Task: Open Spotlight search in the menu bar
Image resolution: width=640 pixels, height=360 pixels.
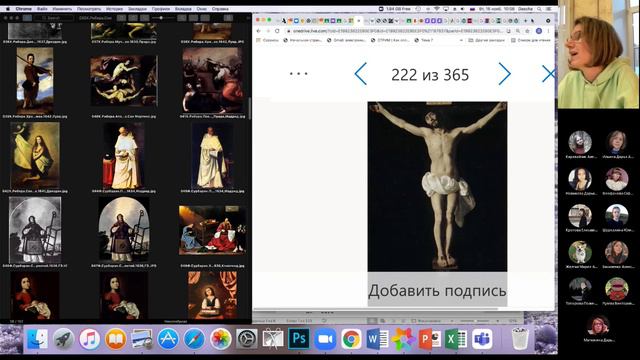Action: click(x=539, y=9)
